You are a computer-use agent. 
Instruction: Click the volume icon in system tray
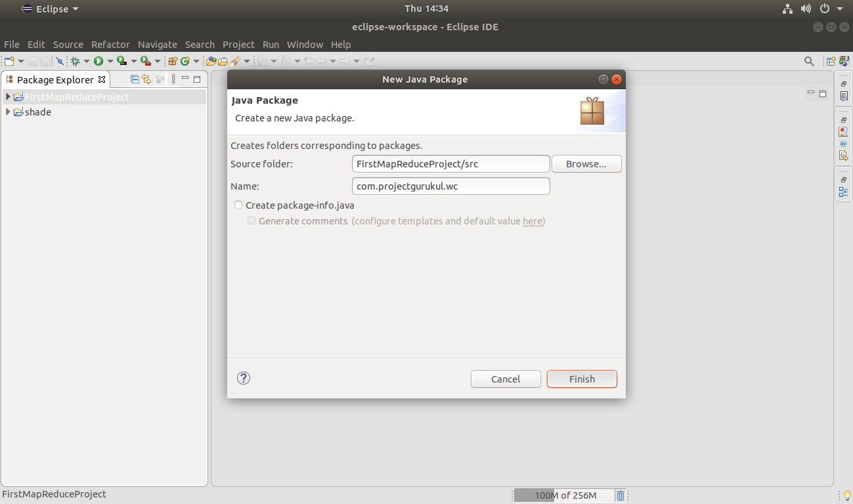806,9
